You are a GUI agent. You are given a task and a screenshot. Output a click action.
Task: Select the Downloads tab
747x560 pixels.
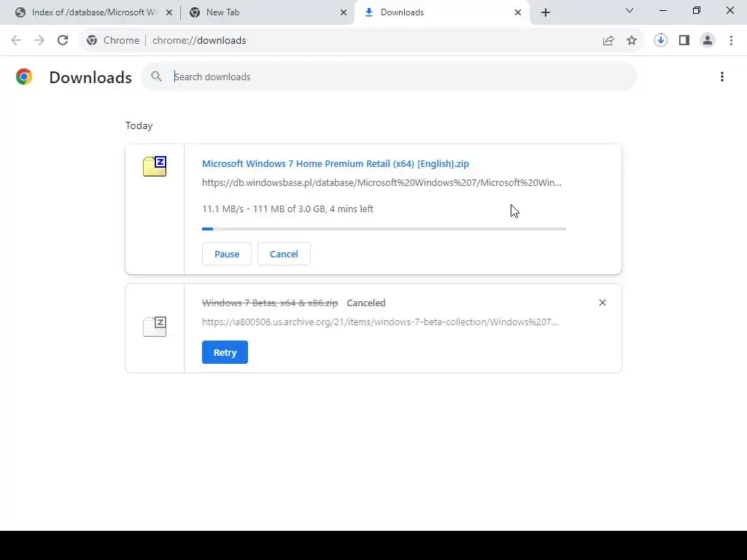tap(442, 12)
